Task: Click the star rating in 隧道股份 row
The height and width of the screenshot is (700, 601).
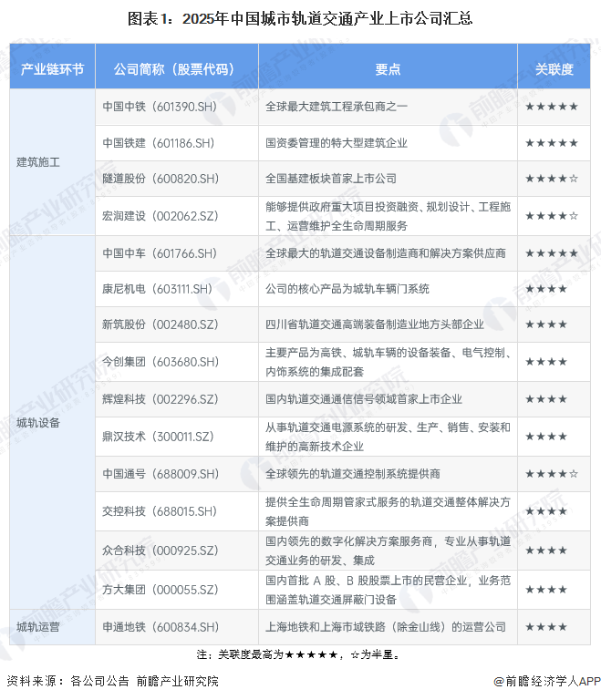Action: coord(551,179)
